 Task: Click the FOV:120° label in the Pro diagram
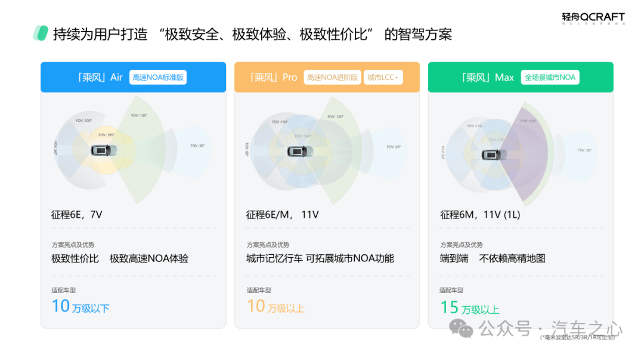tap(336, 117)
